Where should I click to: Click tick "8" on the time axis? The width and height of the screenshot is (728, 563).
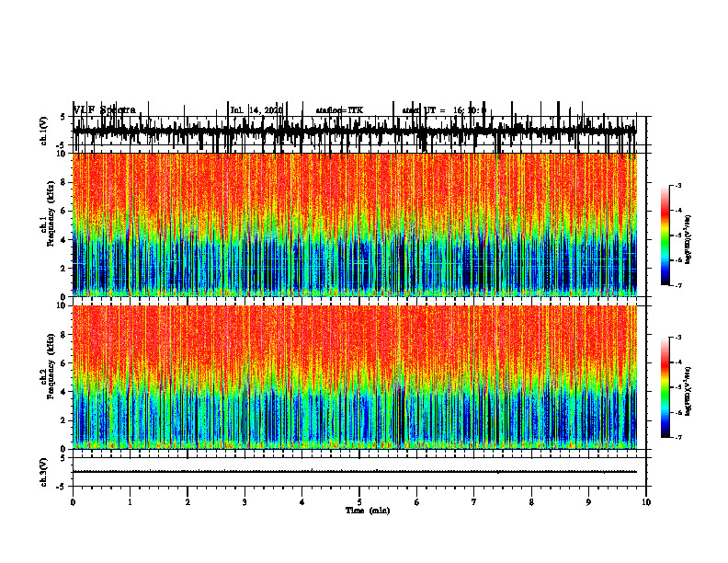coord(531,502)
